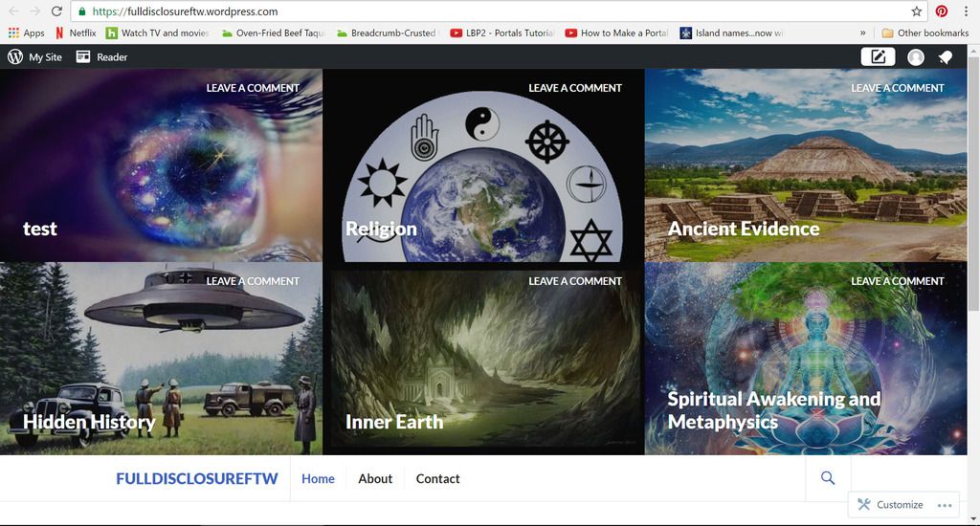The image size is (980, 526).
Task: Open the Contact menu item
Action: click(x=437, y=478)
